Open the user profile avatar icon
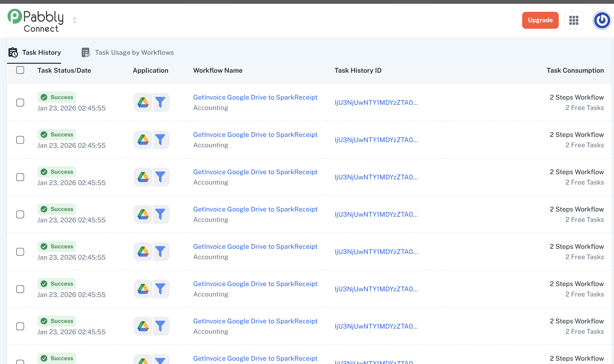The width and height of the screenshot is (614, 364). tap(602, 20)
